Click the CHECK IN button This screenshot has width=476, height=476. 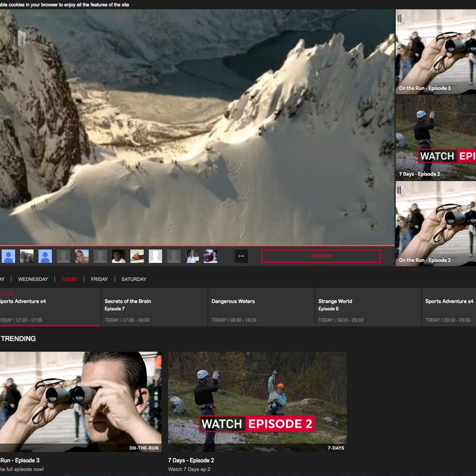coord(321,256)
